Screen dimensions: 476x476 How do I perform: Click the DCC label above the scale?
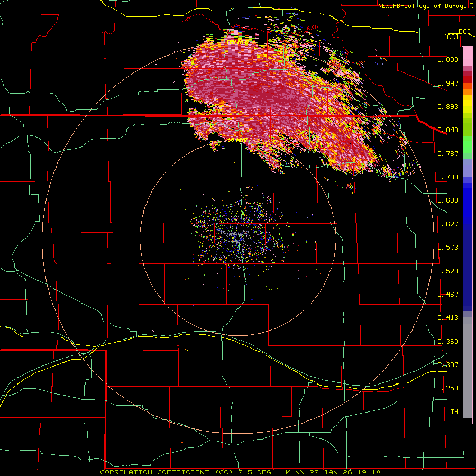464,31
